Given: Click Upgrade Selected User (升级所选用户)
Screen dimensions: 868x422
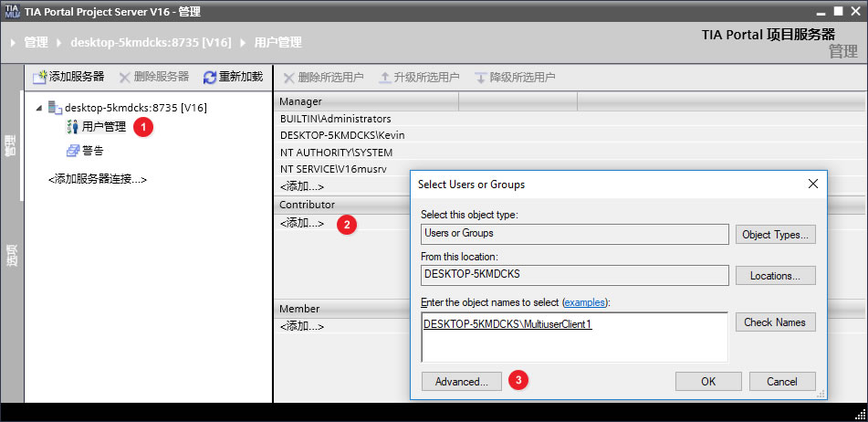Looking at the screenshot, I should click(419, 78).
